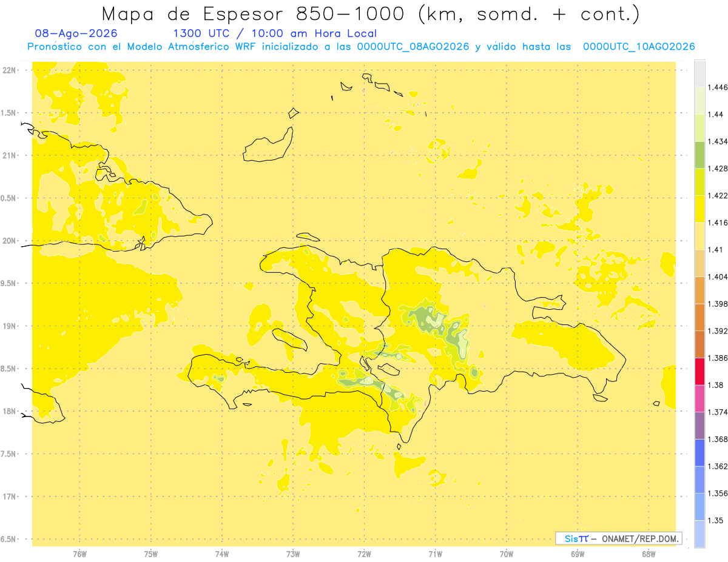Viewport: 728px width, 562px height.
Task: Click the longitude label '75W'
Action: click(x=151, y=554)
